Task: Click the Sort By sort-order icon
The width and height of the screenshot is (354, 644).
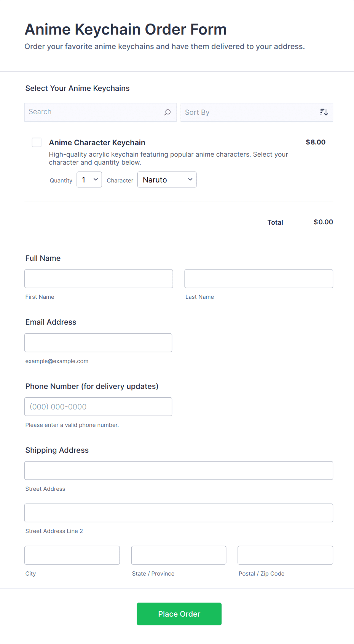Action: (x=324, y=112)
